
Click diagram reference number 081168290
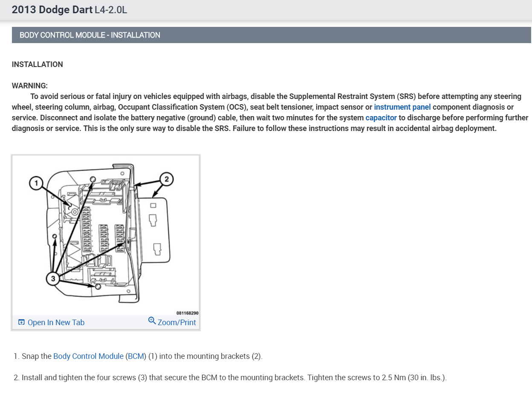click(x=187, y=313)
